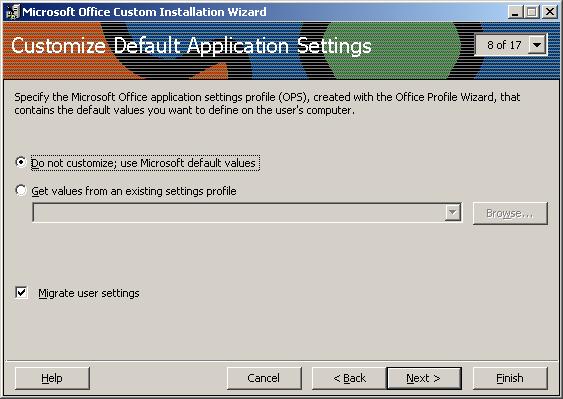Click the Finish button
This screenshot has width=563, height=399.
point(510,378)
